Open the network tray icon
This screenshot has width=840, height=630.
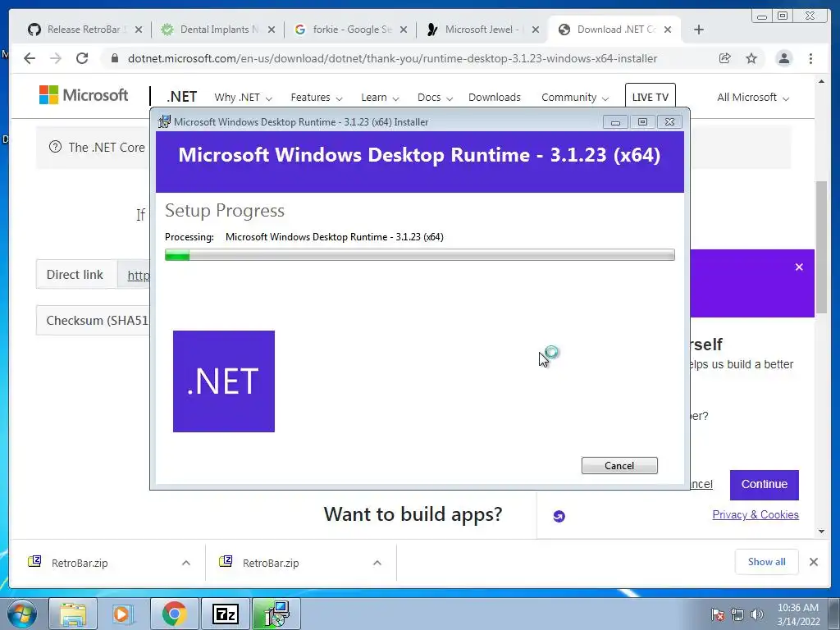(737, 614)
